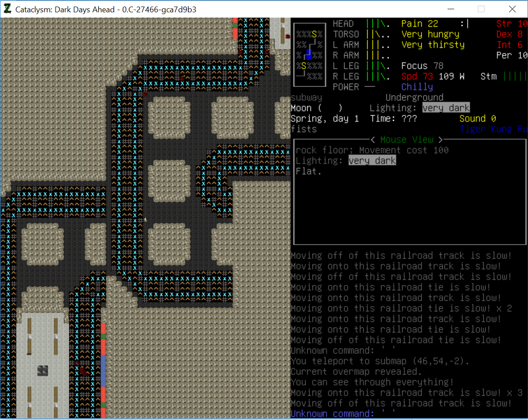The height and width of the screenshot is (420, 528).
Task: Click the Mouse View panel title
Action: click(x=407, y=140)
